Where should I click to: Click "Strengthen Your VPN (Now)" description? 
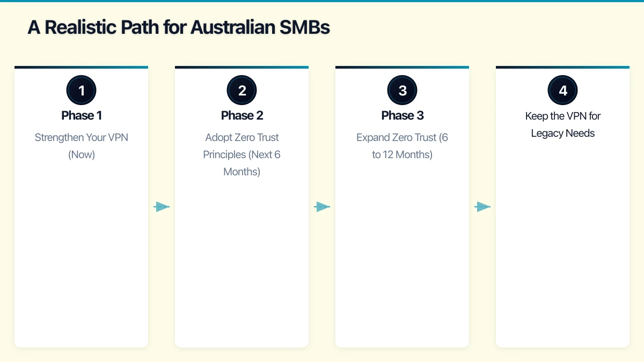point(81,146)
